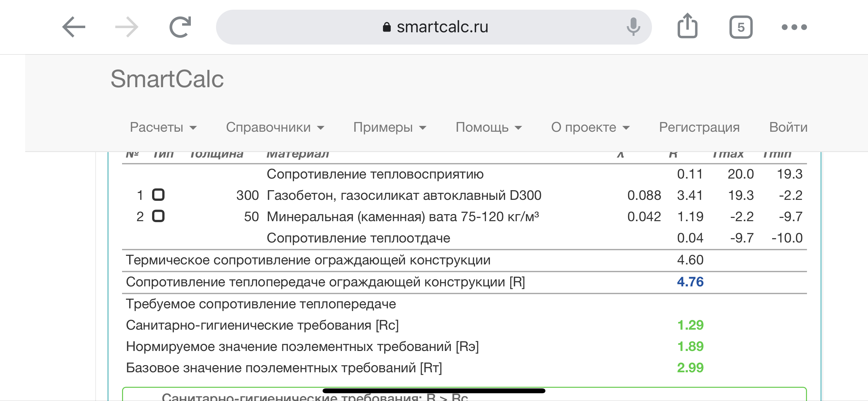868x401 pixels.
Task: Tap the black home indicator bar
Action: click(x=434, y=391)
